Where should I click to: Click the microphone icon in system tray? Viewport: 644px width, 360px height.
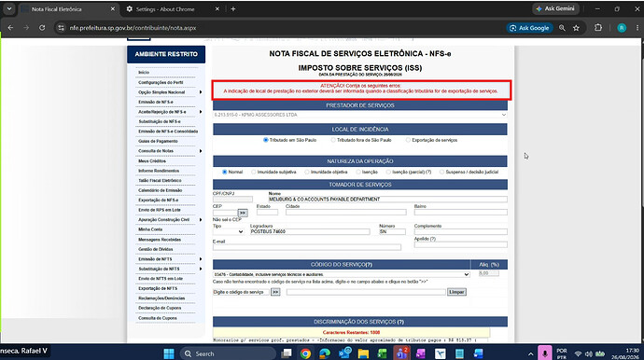tap(545, 353)
